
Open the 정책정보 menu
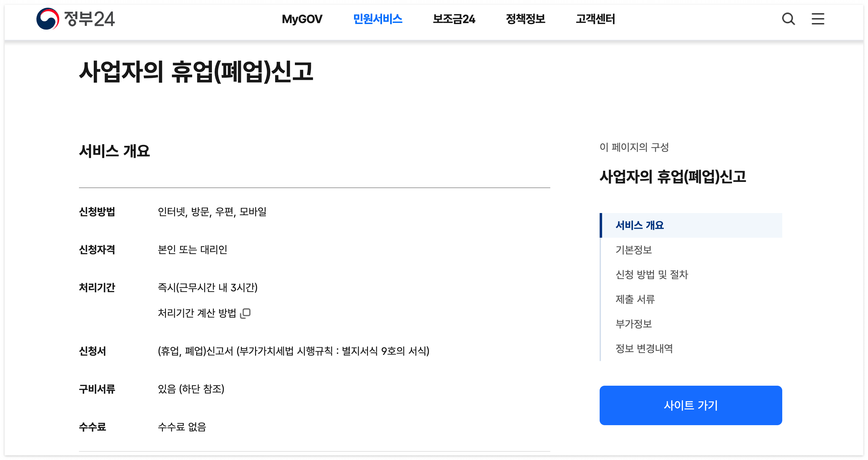[526, 19]
